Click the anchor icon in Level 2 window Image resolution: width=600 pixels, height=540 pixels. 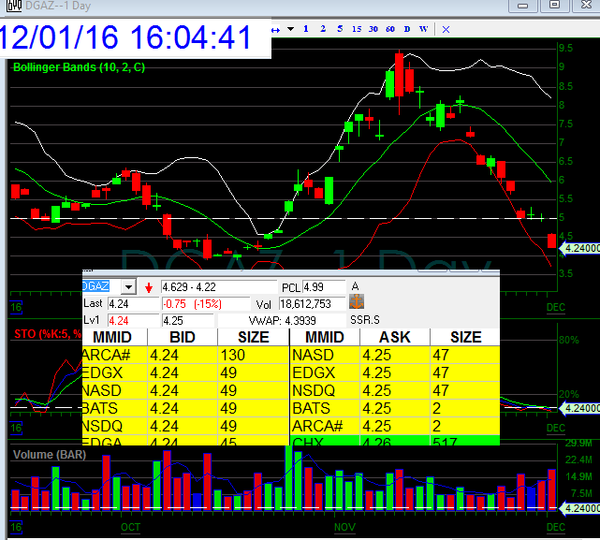(x=357, y=302)
